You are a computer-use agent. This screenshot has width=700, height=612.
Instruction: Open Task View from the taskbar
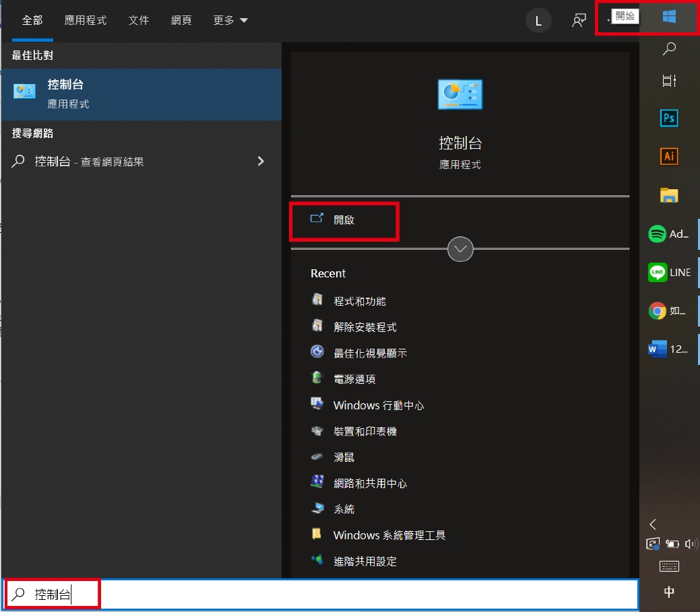(x=669, y=81)
